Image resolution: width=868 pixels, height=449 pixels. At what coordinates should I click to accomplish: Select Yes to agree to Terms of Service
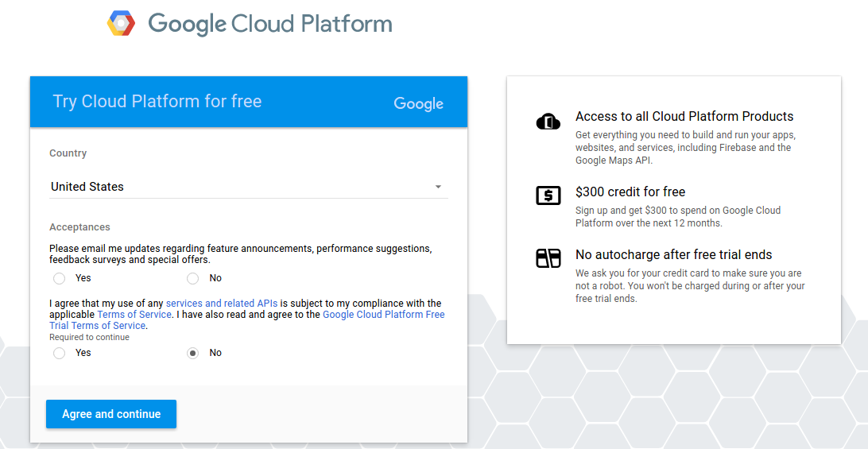(x=59, y=353)
